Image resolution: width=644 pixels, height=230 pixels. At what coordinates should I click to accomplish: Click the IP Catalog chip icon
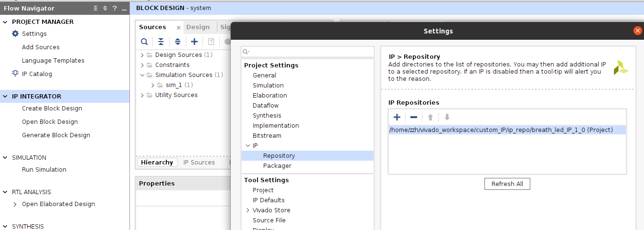pyautogui.click(x=15, y=74)
